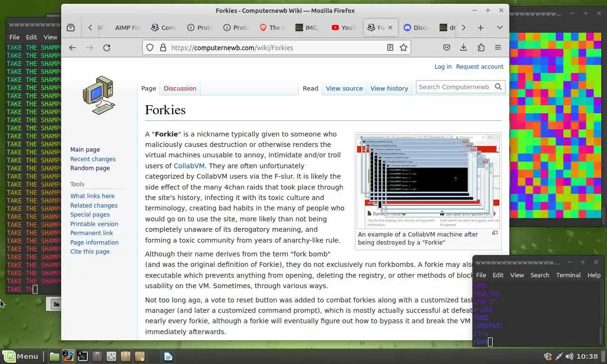Open tracking protection shield in address bar
This screenshot has height=364, width=607.
[x=150, y=47]
